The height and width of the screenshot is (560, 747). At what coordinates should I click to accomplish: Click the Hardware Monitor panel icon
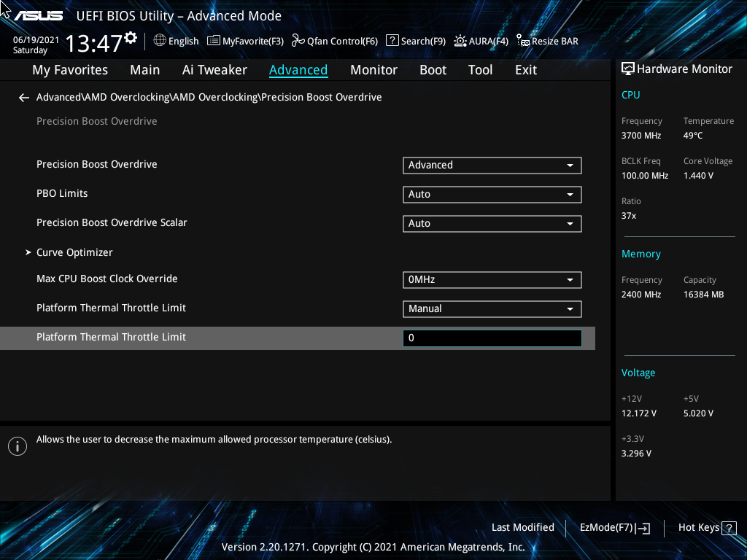coord(628,68)
